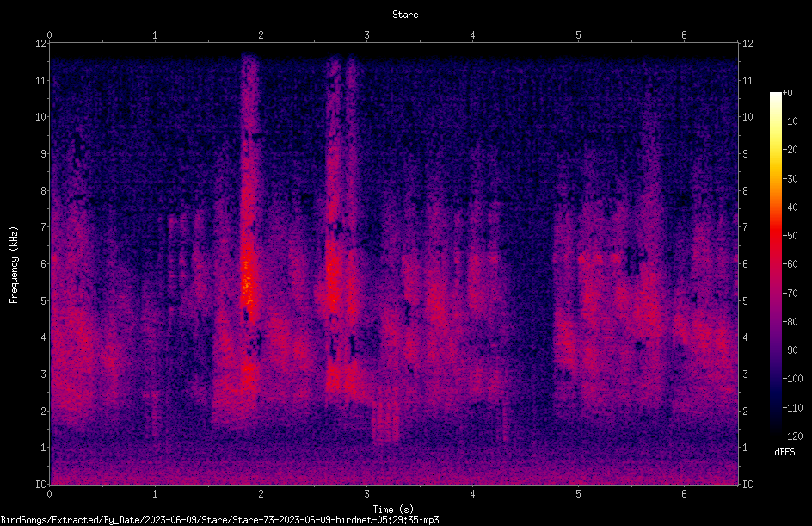The height and width of the screenshot is (526, 812).
Task: Click the "-60" color scale label
Action: point(790,264)
